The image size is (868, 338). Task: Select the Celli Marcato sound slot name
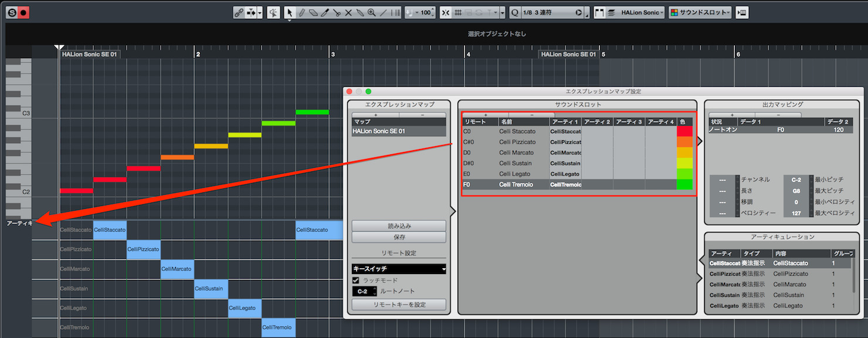click(x=516, y=153)
